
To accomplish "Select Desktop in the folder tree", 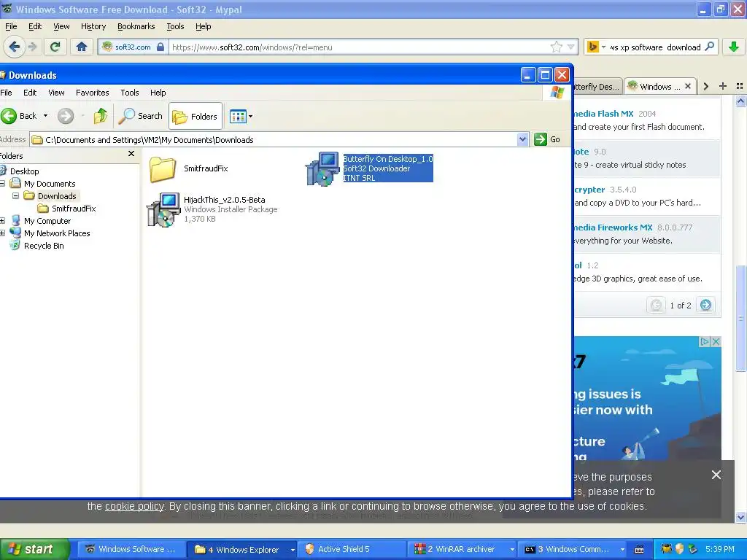I will (x=24, y=171).
